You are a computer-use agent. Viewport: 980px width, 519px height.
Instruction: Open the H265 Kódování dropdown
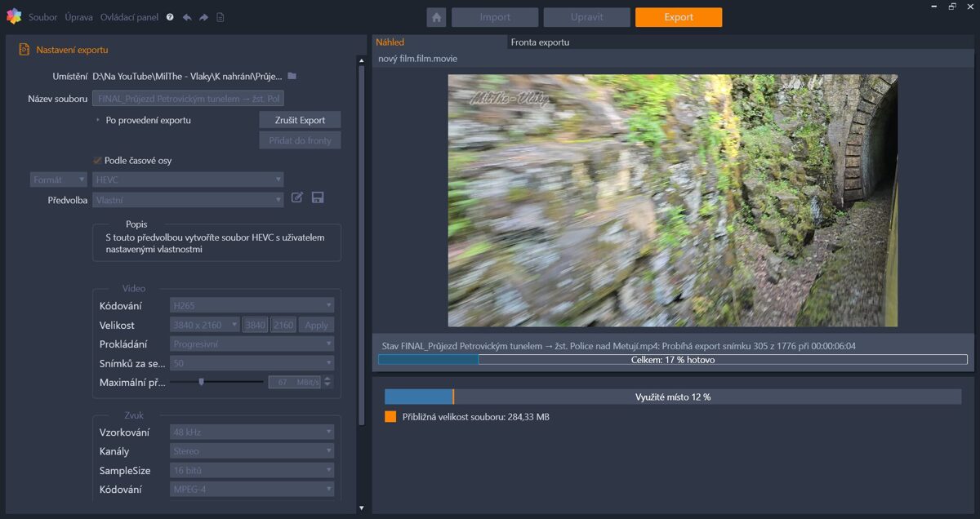click(x=252, y=305)
